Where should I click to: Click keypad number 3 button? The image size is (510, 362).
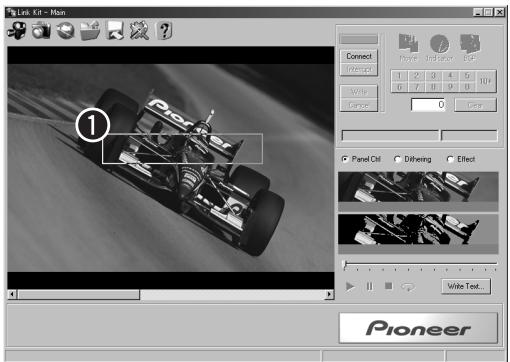pyautogui.click(x=433, y=76)
